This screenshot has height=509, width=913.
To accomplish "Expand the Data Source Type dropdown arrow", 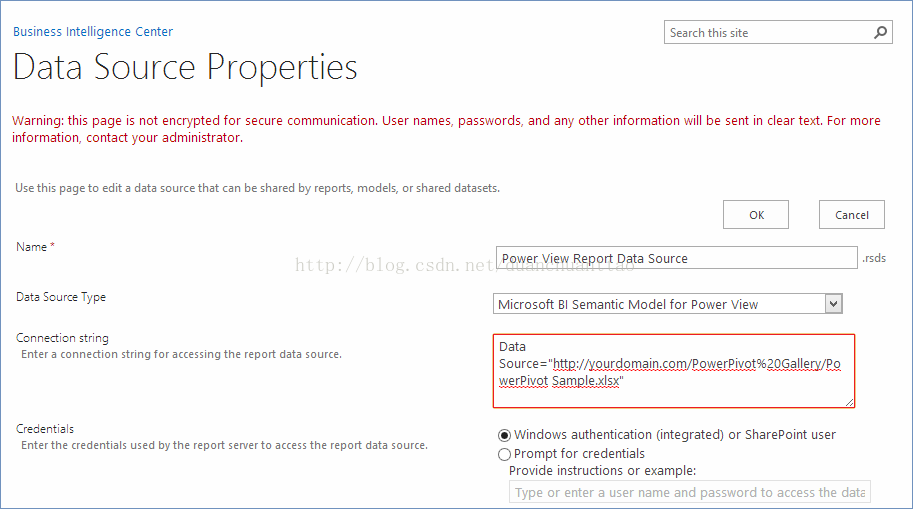I will (x=834, y=304).
